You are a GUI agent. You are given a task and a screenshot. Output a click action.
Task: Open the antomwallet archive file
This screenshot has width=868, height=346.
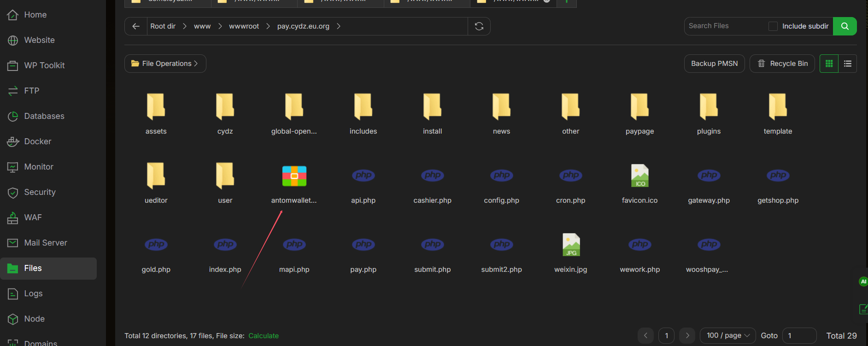pyautogui.click(x=294, y=176)
